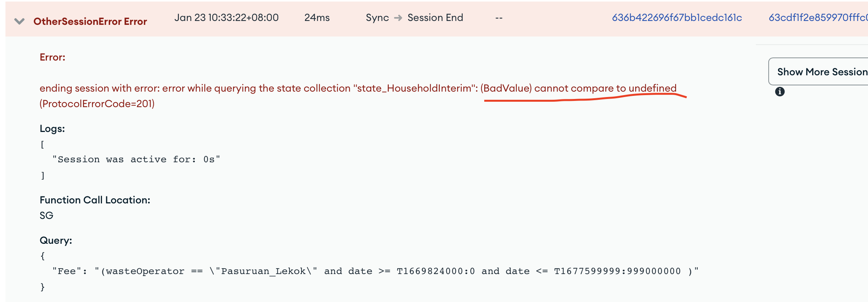The height and width of the screenshot is (302, 868).
Task: Click the red Error: heading
Action: (x=52, y=57)
